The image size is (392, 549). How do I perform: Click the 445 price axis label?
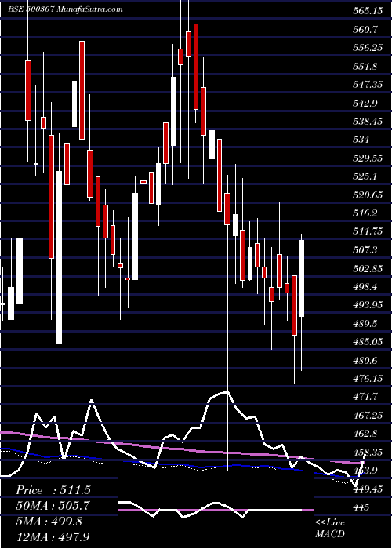[361, 507]
